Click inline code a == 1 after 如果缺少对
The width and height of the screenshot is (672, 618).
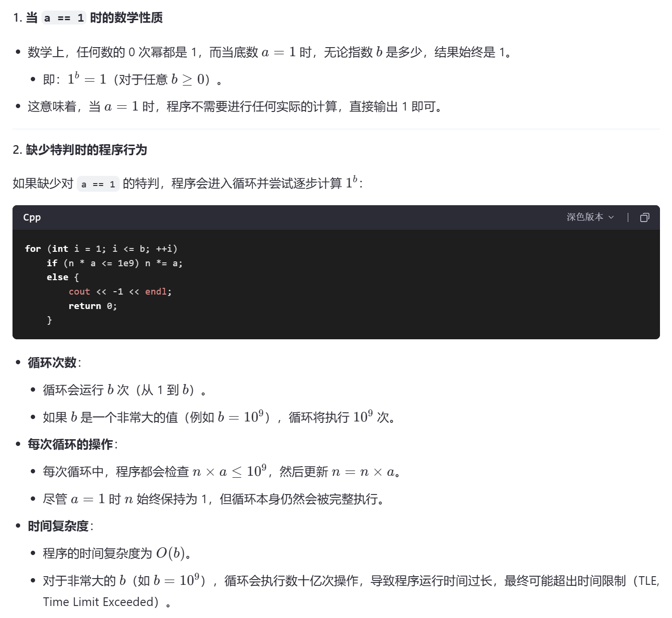[98, 184]
